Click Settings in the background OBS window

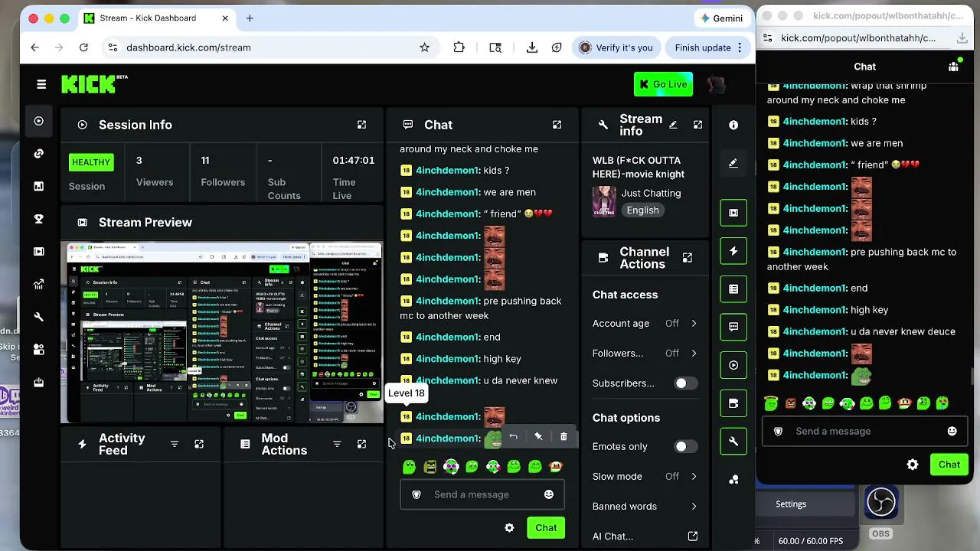coord(791,504)
